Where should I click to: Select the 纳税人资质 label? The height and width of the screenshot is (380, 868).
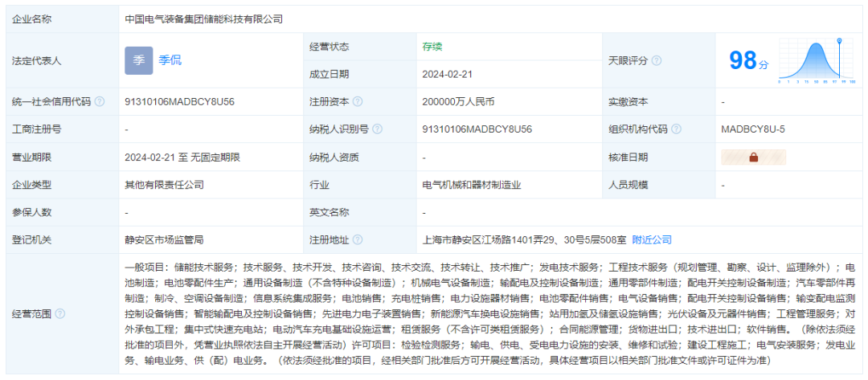[x=334, y=157]
